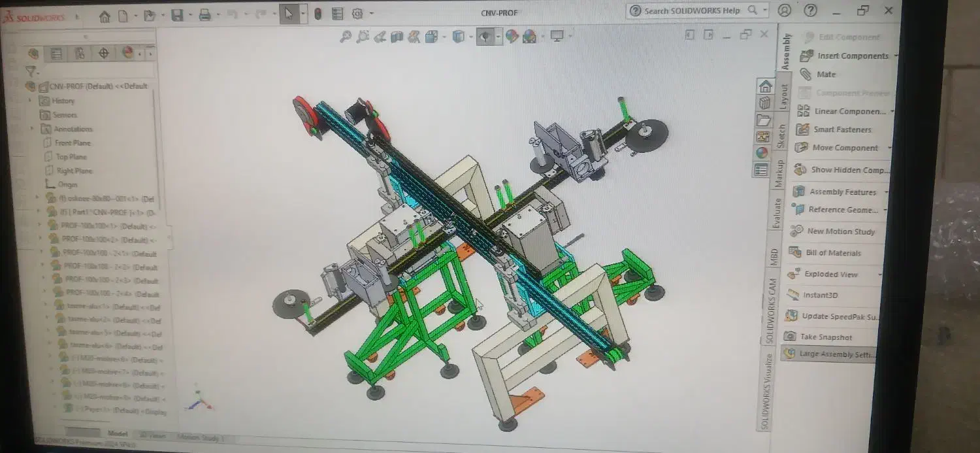Screen dimensions: 980x453
Task: Expand the Annotations tree node
Action: (31, 129)
